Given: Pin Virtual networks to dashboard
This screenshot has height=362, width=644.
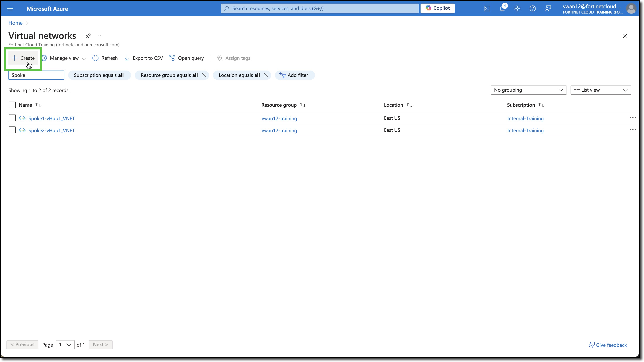Looking at the screenshot, I should [x=88, y=36].
